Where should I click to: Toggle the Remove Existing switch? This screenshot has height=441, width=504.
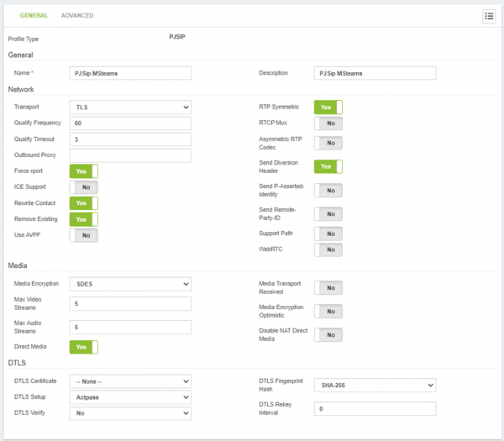click(x=83, y=219)
